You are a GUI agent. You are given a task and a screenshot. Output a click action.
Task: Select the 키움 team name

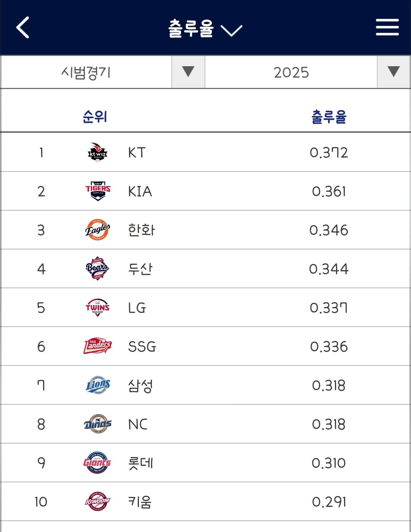[140, 502]
